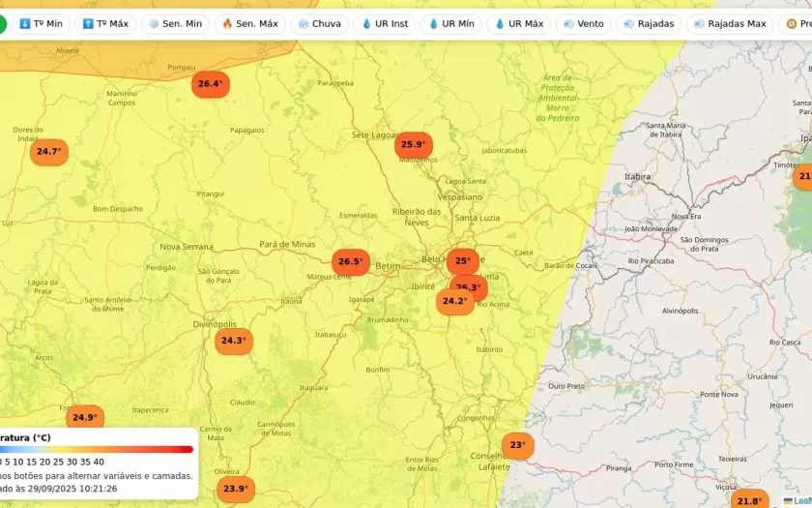This screenshot has height=508, width=812.
Task: Select the 26.5° marker near Betim
Action: (x=350, y=261)
